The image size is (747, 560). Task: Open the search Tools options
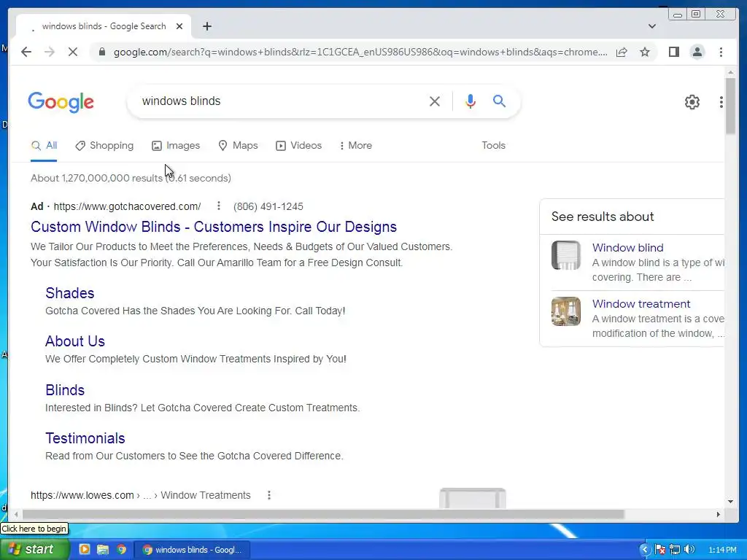(x=493, y=146)
